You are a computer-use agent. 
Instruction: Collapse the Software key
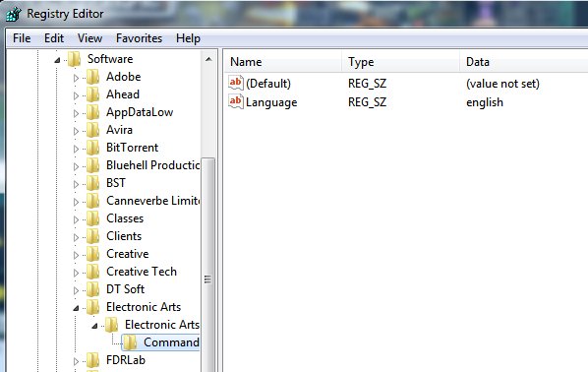click(x=57, y=60)
